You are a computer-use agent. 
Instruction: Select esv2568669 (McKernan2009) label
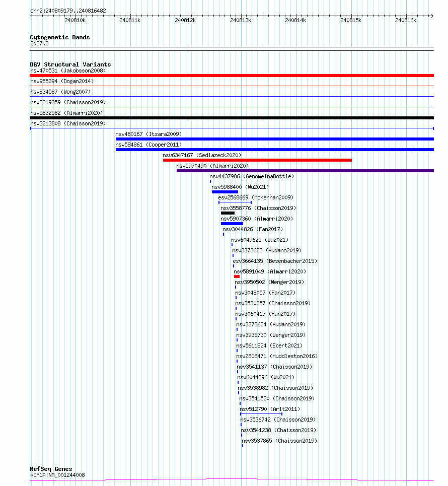256,197
